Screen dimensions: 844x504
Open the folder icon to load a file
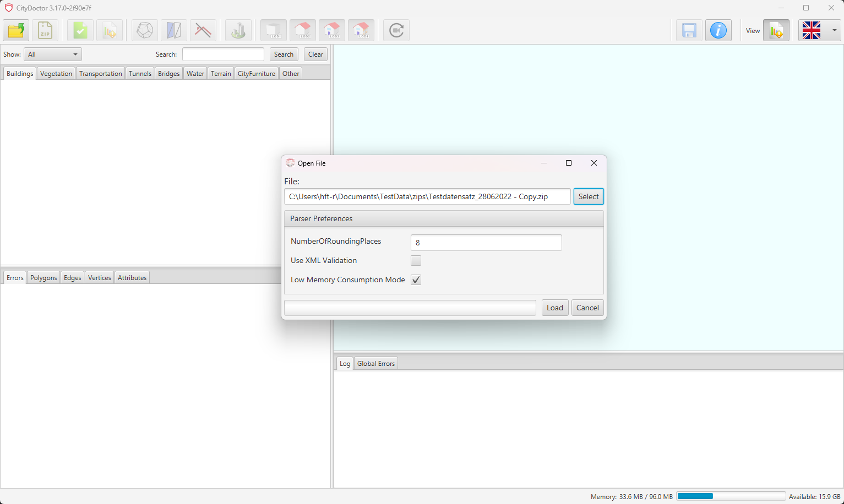point(17,30)
